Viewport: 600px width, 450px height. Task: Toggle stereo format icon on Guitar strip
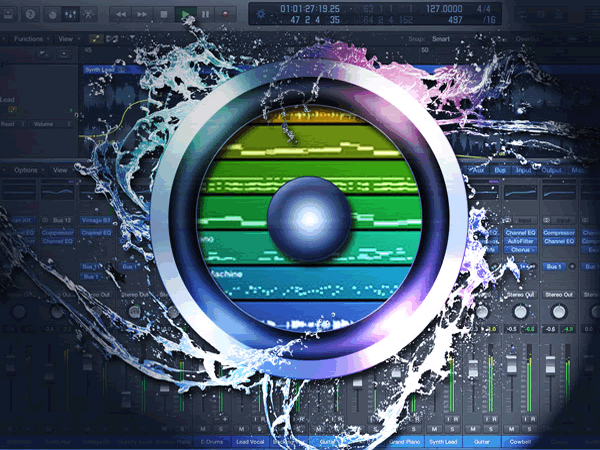coord(508,220)
